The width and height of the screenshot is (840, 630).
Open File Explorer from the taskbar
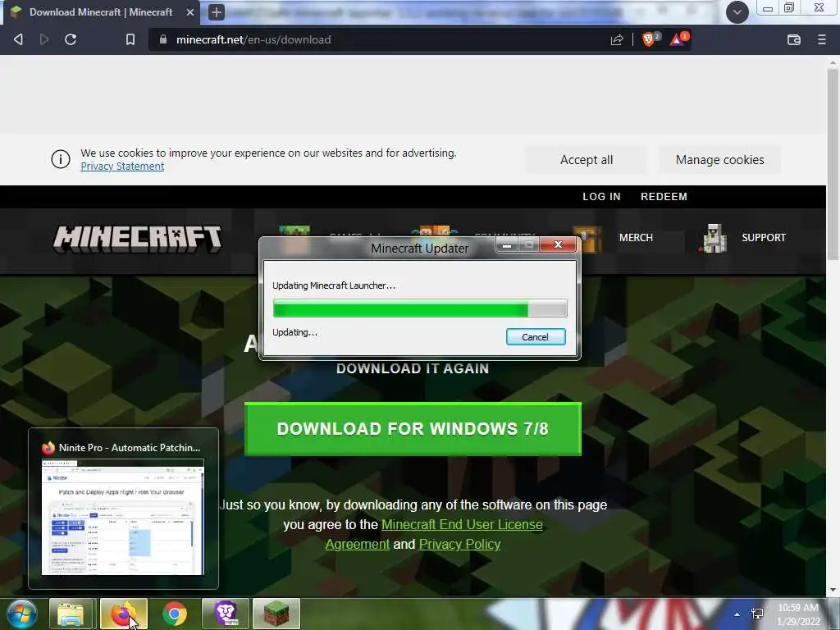tap(71, 614)
